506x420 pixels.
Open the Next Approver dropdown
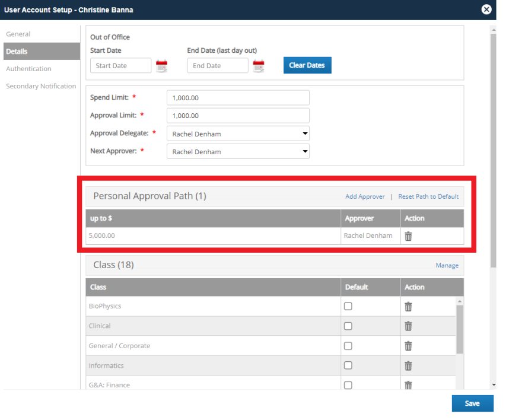click(238, 152)
